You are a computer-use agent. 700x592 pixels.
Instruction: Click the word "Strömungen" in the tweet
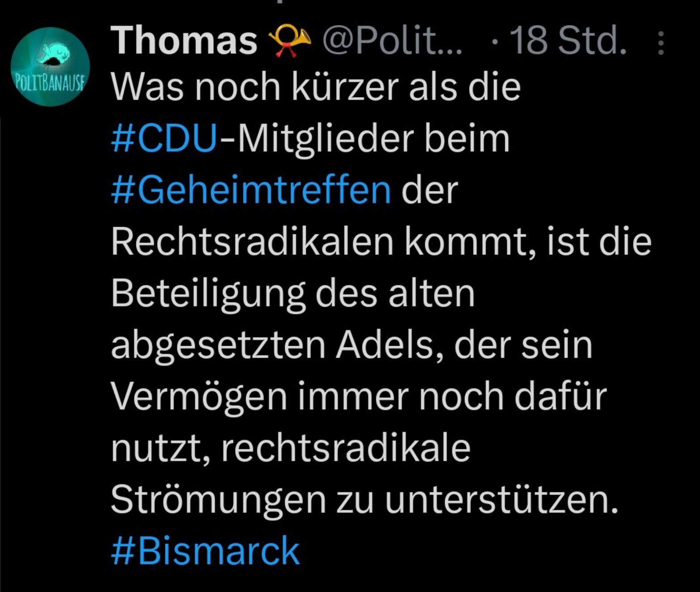pyautogui.click(x=218, y=499)
